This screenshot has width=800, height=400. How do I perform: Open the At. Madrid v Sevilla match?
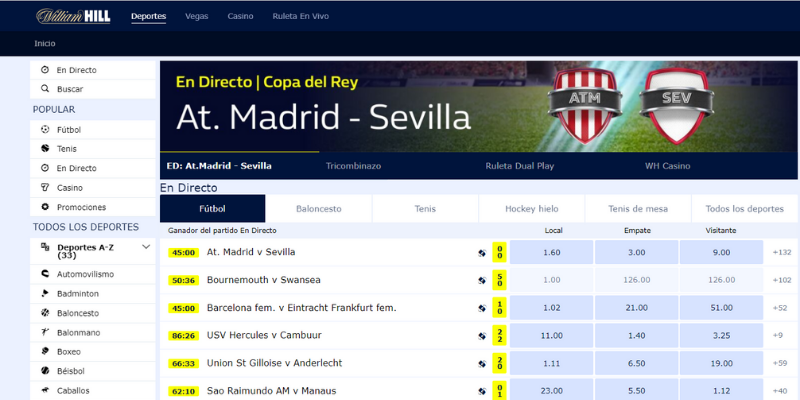point(251,252)
